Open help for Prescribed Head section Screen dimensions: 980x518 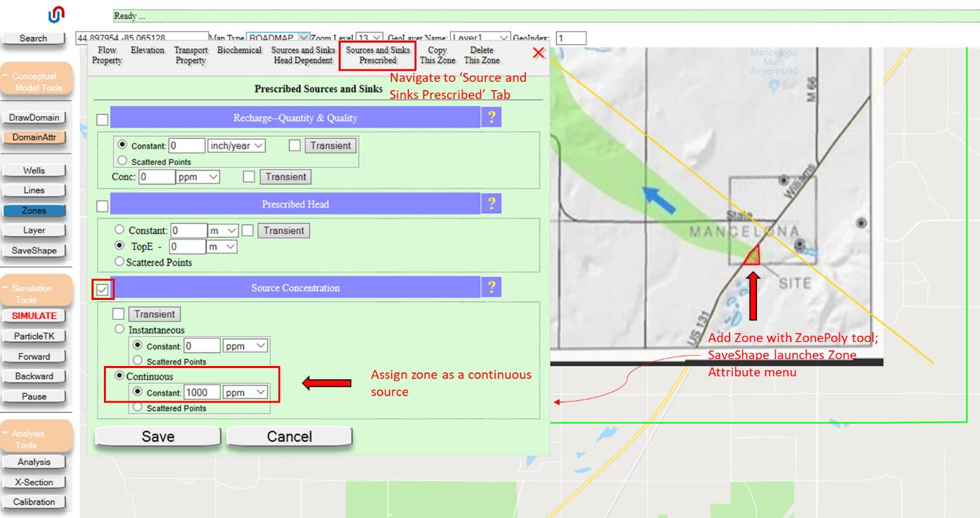click(491, 204)
